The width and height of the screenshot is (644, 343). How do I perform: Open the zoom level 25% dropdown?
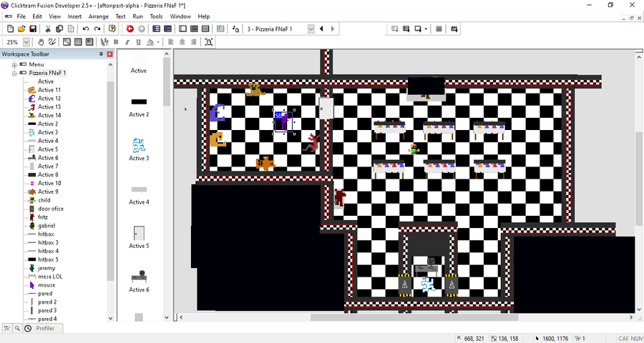click(x=26, y=42)
